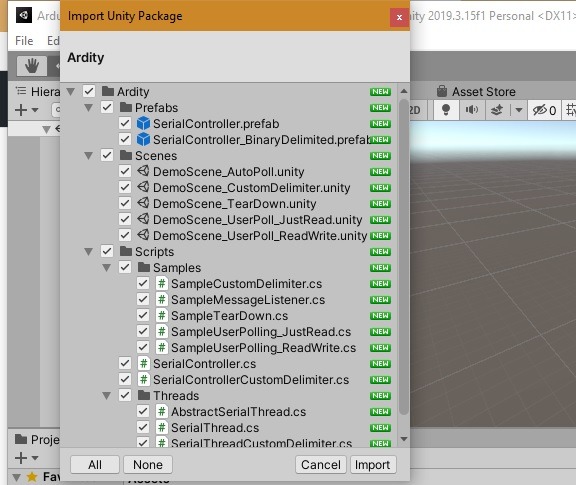576x485 pixels.
Task: Click the Prefabs folder icon
Action: pos(126,107)
